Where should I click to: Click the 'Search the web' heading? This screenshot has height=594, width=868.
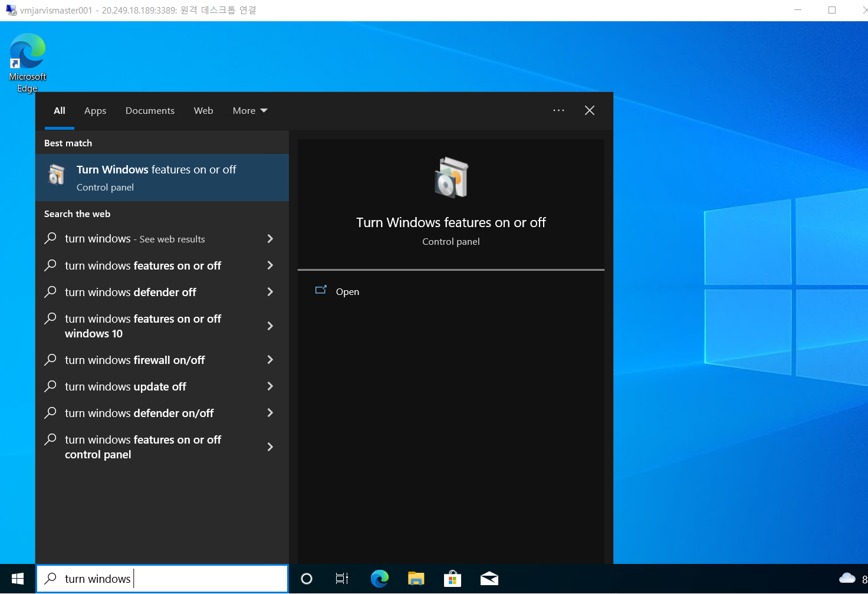[x=77, y=214]
